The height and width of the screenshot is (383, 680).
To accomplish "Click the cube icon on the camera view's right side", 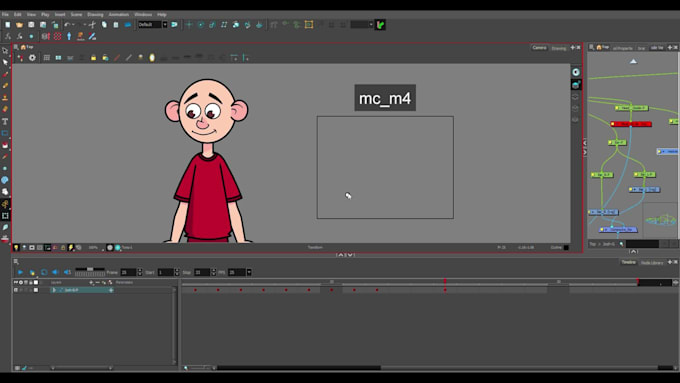I will (x=575, y=85).
